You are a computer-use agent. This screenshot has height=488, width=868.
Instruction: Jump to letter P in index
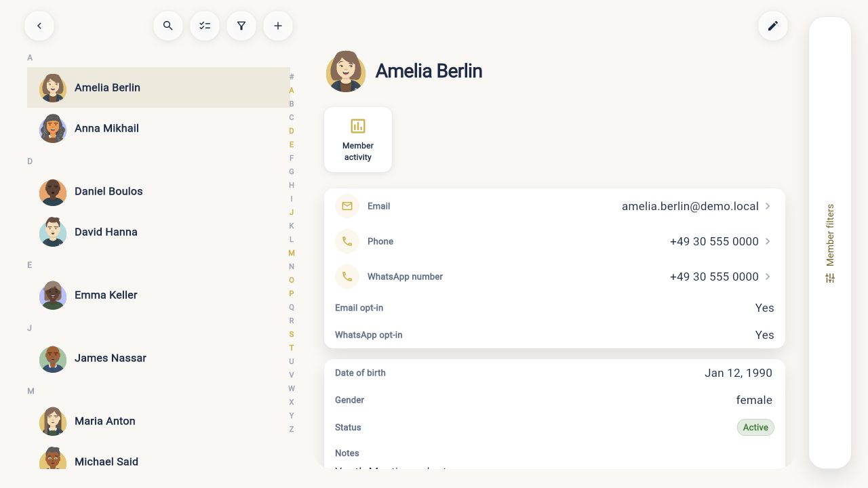(292, 293)
